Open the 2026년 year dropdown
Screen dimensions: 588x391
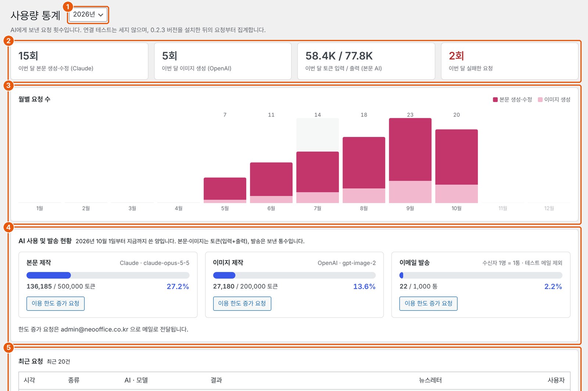[88, 15]
